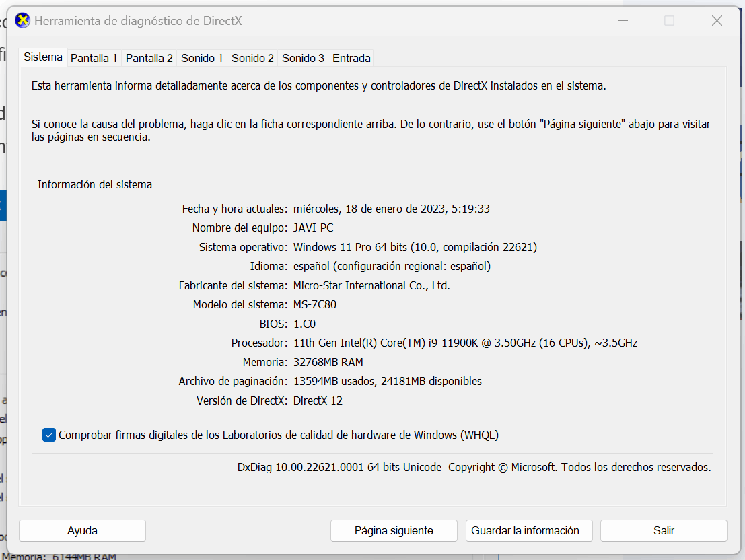This screenshot has width=745, height=560.
Task: Click the Nombre del equipo: label
Action: point(240,228)
